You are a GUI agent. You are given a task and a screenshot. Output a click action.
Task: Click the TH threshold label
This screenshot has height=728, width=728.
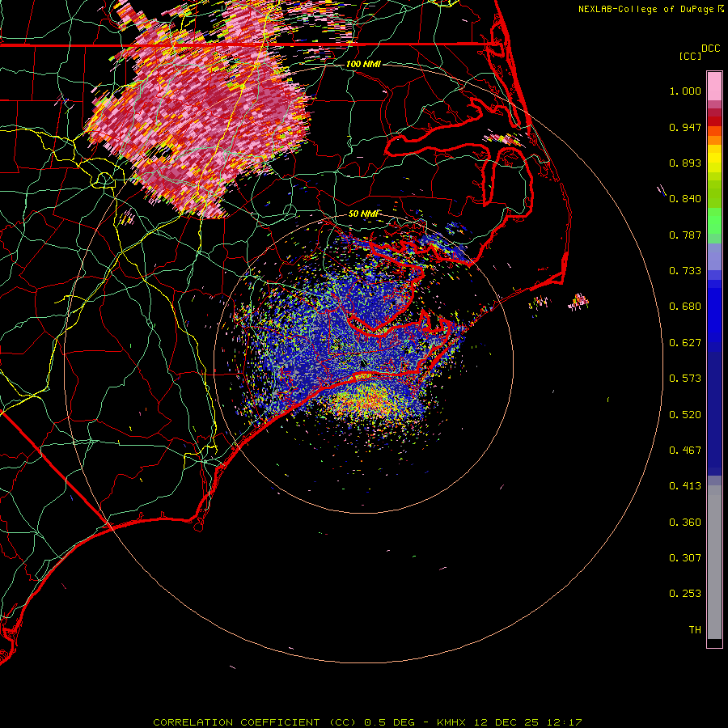click(695, 630)
